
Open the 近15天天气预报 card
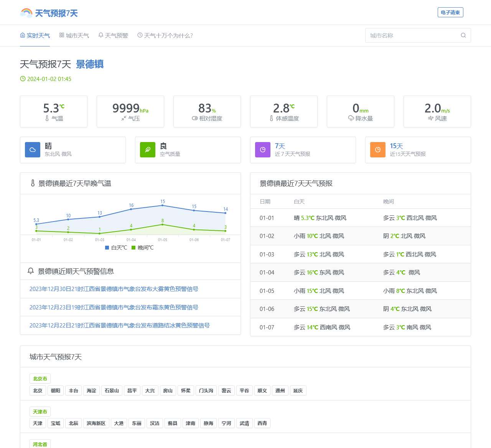418,150
